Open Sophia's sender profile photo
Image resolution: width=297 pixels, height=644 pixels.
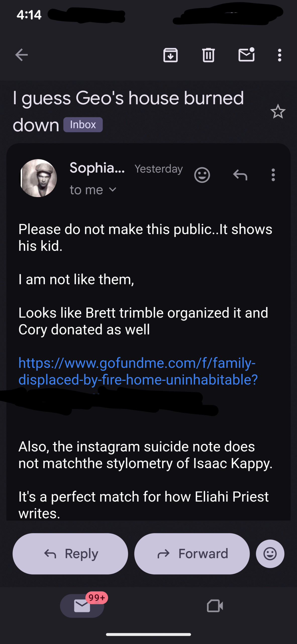[x=38, y=178]
